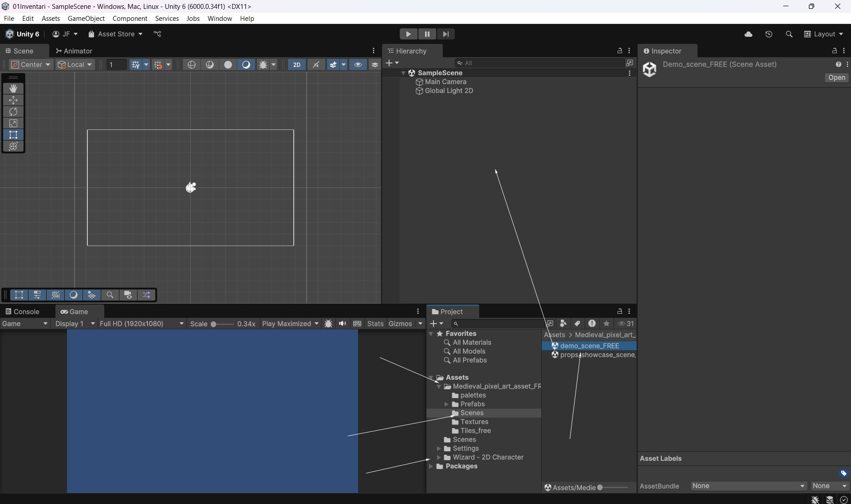Open Unity Cloud via the cloud icon
The height and width of the screenshot is (504, 851).
(749, 34)
